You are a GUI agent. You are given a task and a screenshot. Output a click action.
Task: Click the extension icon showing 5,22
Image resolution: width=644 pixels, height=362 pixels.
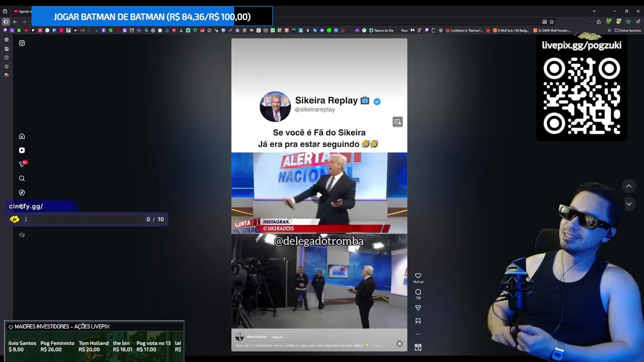click(x=609, y=22)
